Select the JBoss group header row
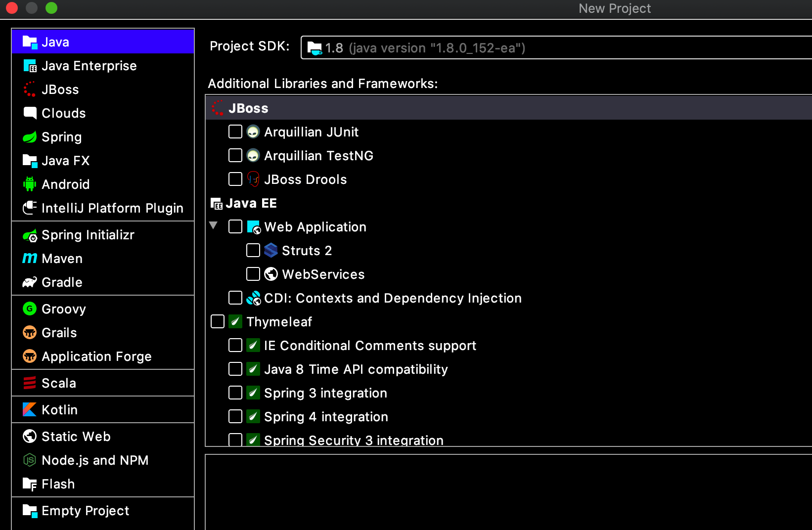812x530 pixels. click(x=509, y=108)
